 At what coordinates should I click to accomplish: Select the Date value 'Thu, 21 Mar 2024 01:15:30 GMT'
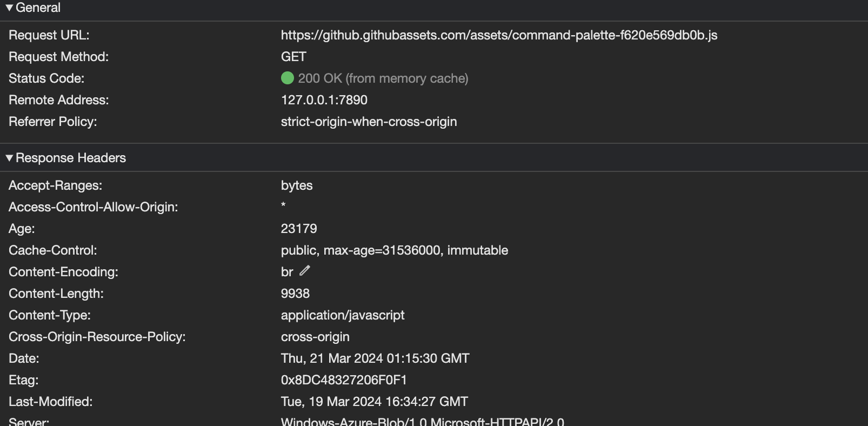[375, 358]
